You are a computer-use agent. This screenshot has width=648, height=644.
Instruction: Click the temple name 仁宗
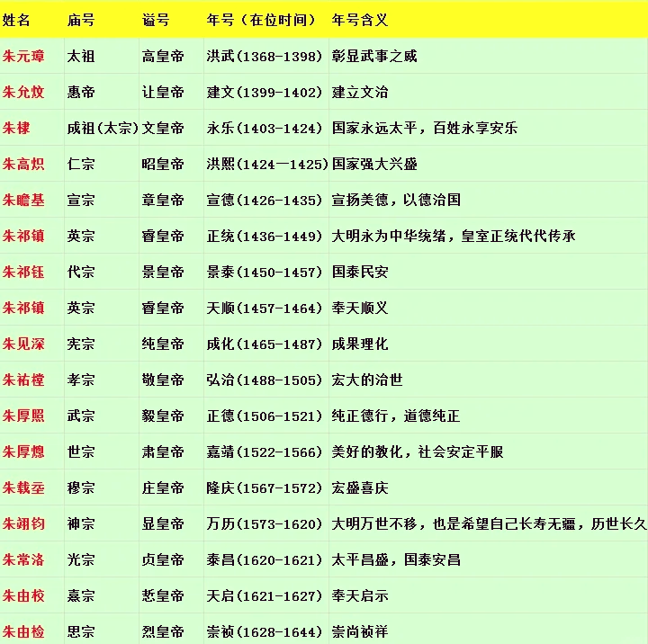[81, 164]
